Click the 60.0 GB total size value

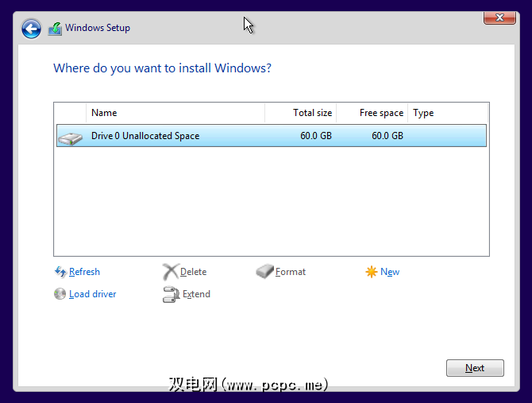pos(316,136)
